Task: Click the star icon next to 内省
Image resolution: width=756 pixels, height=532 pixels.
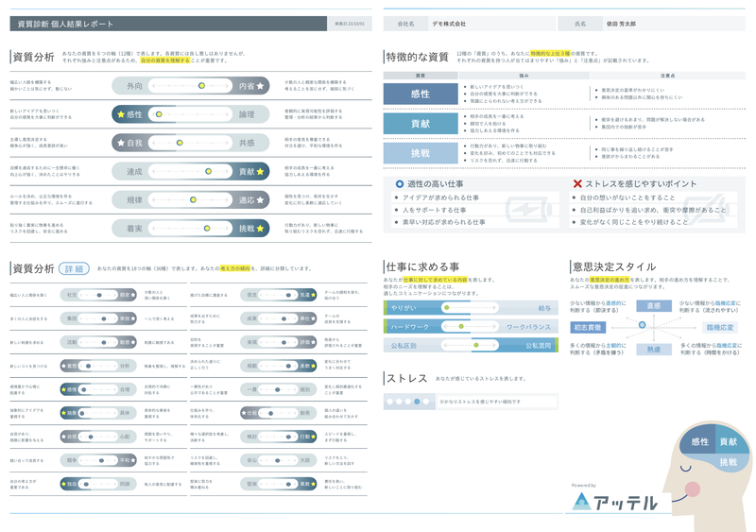Action: pos(262,86)
